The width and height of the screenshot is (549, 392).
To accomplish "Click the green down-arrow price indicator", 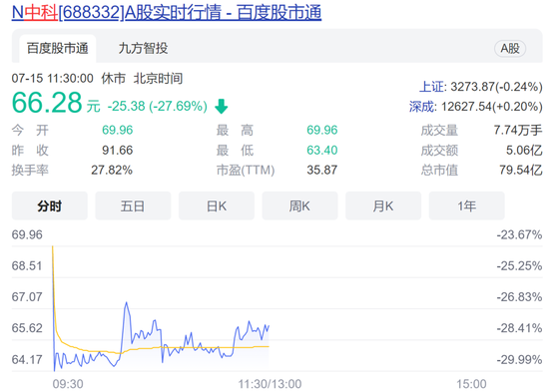I will pyautogui.click(x=221, y=107).
